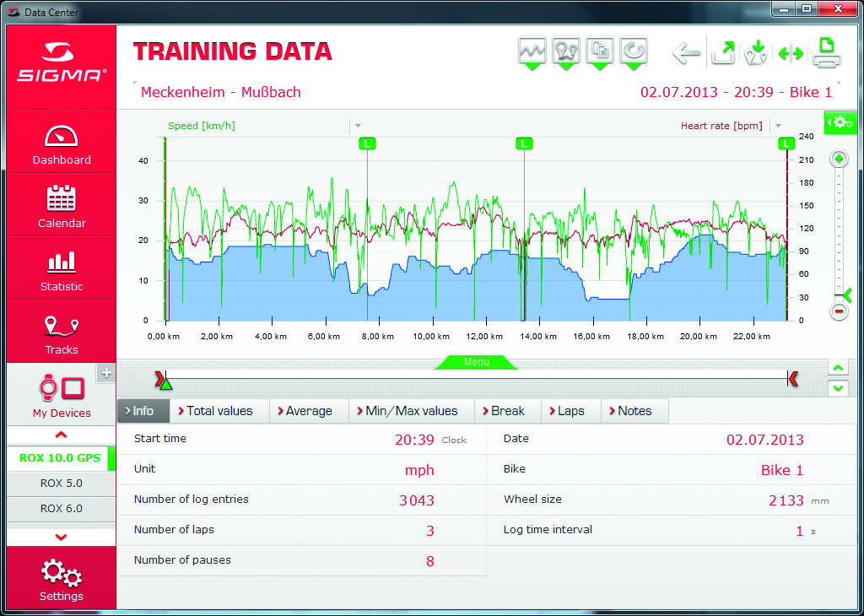
Task: Toggle the green chart settings gear button
Action: pos(840,122)
